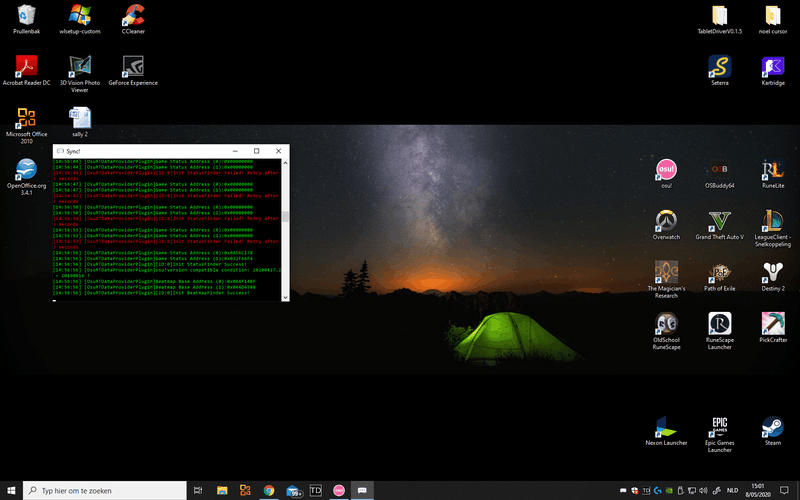The height and width of the screenshot is (500, 800).
Task: Select the Sync! taskbar button
Action: click(x=362, y=490)
